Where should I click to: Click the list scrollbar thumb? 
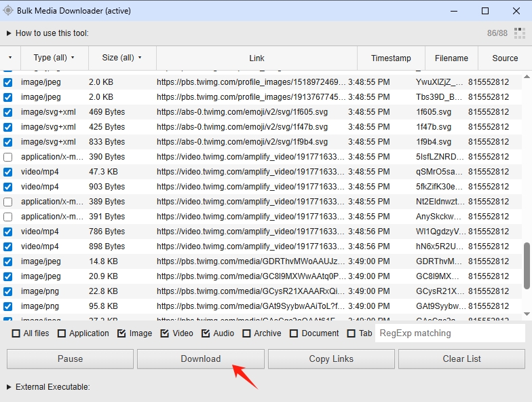[527, 266]
